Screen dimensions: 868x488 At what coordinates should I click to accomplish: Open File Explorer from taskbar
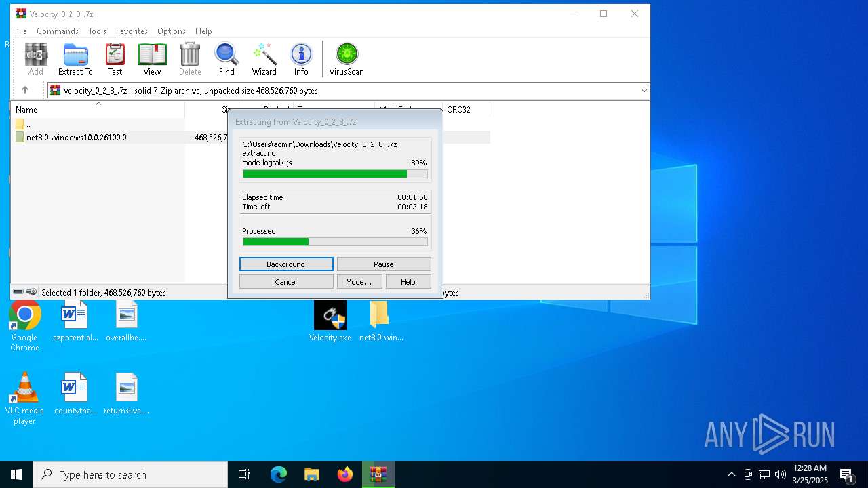311,474
